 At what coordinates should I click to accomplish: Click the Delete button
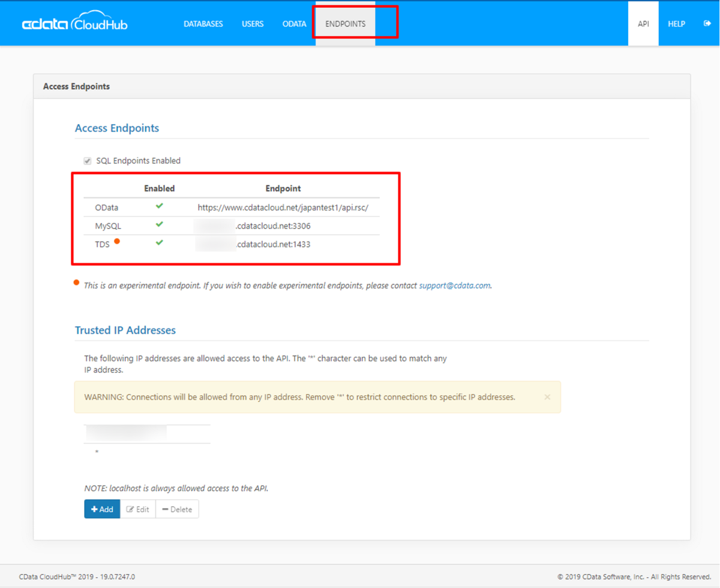[177, 509]
